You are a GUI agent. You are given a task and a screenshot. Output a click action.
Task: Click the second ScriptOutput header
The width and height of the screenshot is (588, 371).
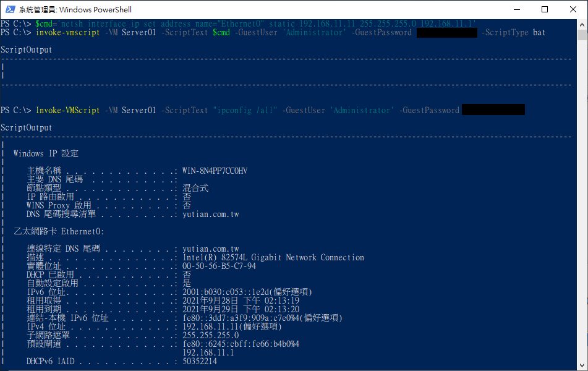point(26,127)
